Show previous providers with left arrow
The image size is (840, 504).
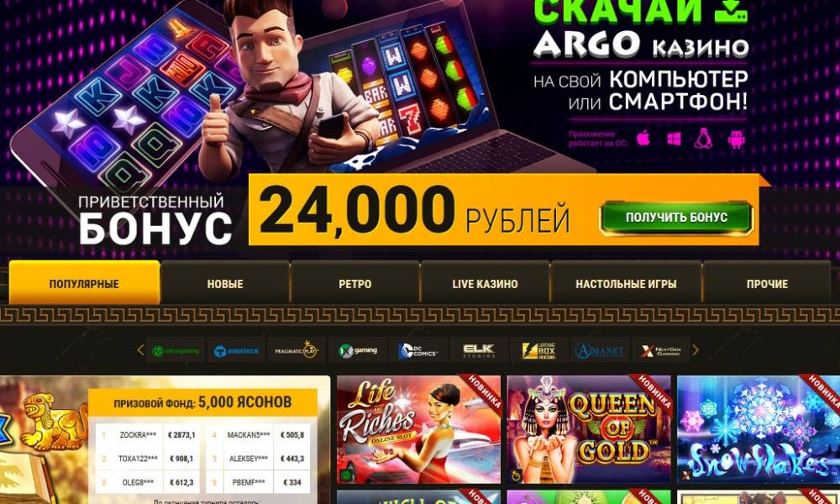click(x=140, y=350)
